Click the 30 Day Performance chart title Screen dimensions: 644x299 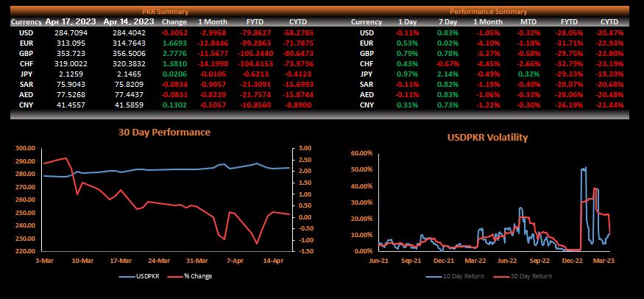point(164,133)
